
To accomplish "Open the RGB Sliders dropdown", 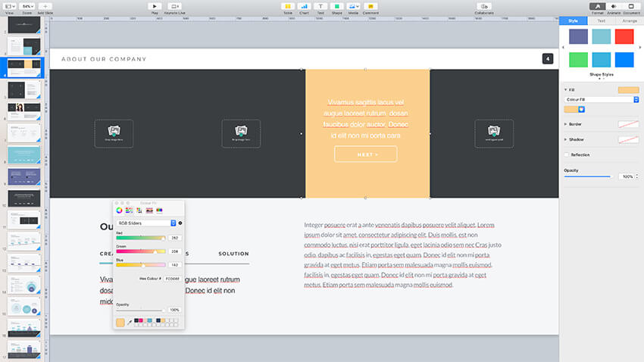I will [x=145, y=223].
